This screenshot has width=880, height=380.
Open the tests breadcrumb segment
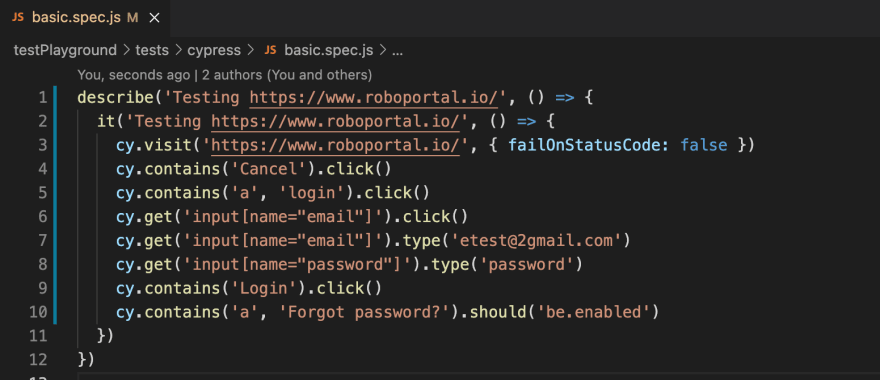point(152,51)
